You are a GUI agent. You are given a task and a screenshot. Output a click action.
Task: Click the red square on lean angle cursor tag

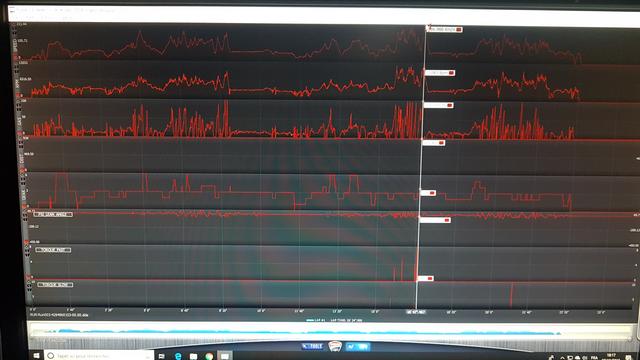pyautogui.click(x=447, y=220)
